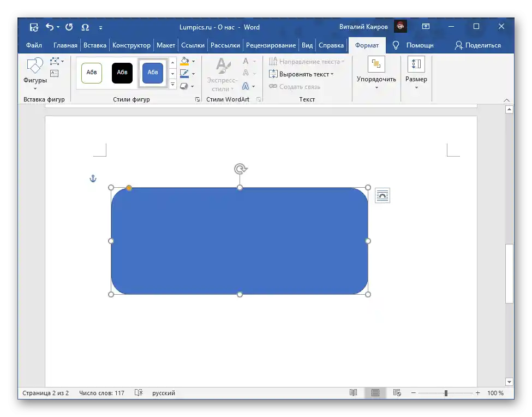Viewport: 532px width, 417px height.
Task: Open the Shape Outline dropdown arrow
Action: click(x=193, y=74)
